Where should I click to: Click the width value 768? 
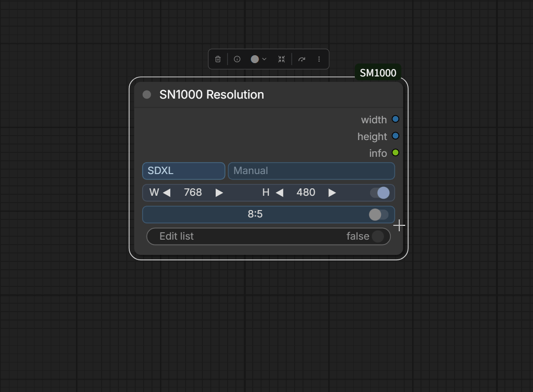coord(193,192)
